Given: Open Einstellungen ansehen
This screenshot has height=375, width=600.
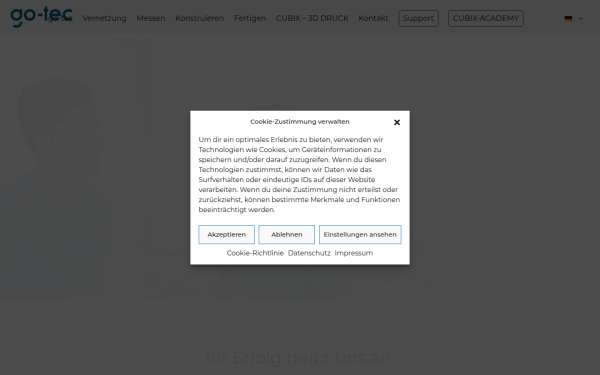Looking at the screenshot, I should [x=360, y=235].
